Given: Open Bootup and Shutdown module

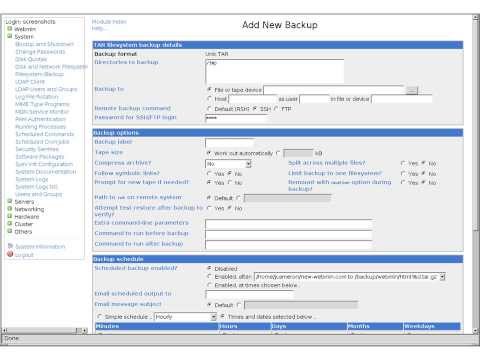Looking at the screenshot, I should (x=44, y=44).
